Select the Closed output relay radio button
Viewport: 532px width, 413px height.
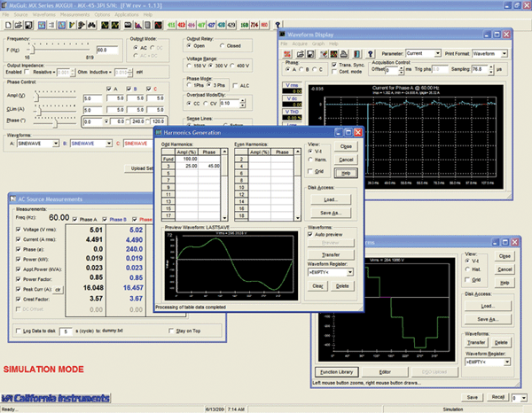[222, 46]
